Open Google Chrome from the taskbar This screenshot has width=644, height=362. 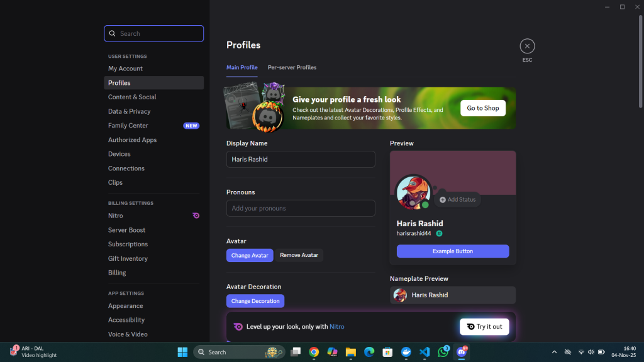tap(314, 352)
